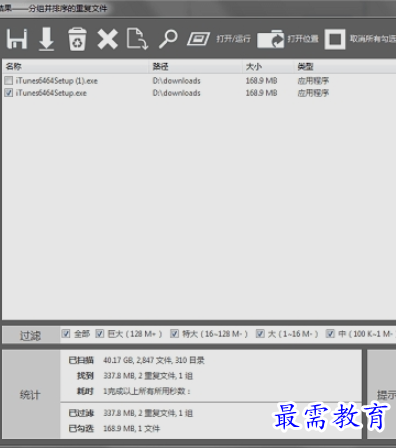Send checked files to recycle bin
The image size is (396, 448).
pos(77,39)
